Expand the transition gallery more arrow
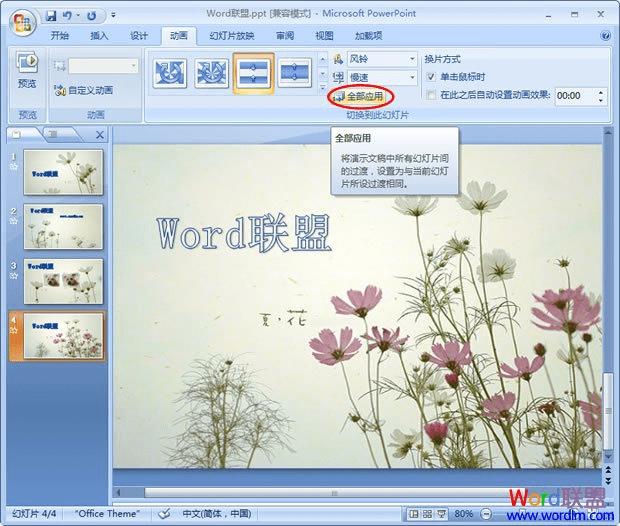 pyautogui.click(x=323, y=88)
